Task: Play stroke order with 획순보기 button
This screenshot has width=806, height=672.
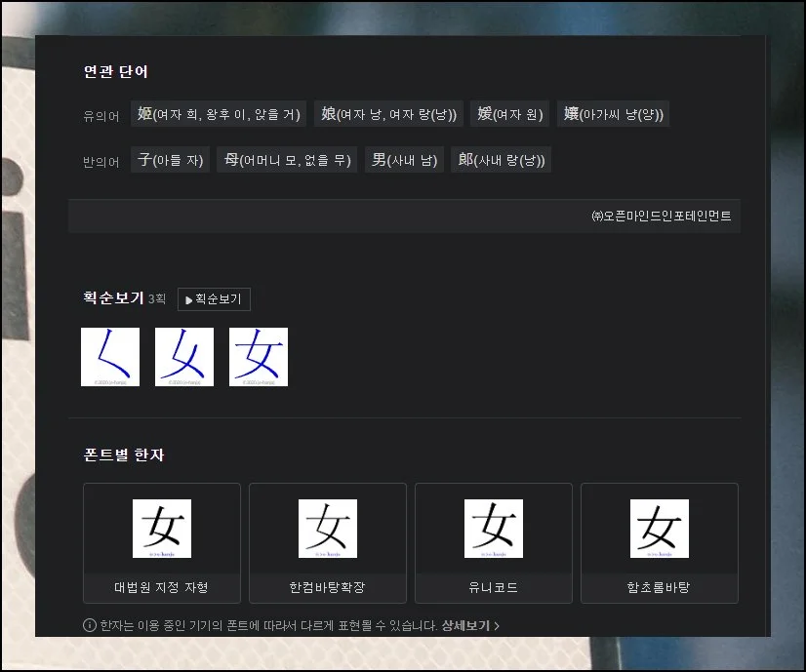Action: pos(215,299)
